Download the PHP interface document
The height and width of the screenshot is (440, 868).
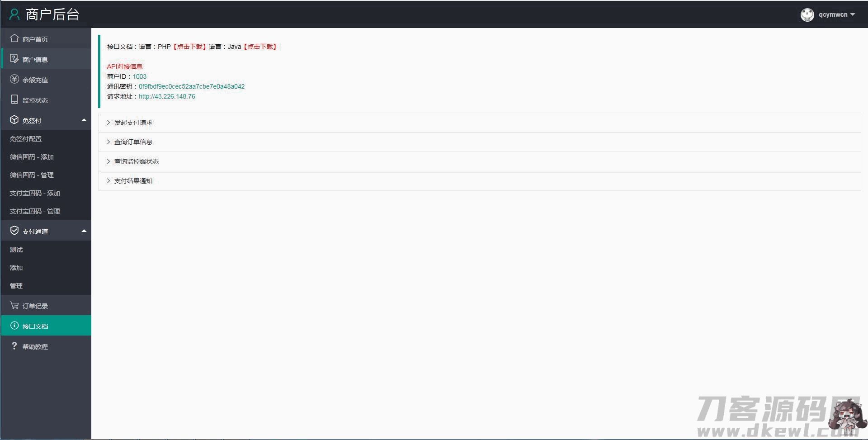189,47
